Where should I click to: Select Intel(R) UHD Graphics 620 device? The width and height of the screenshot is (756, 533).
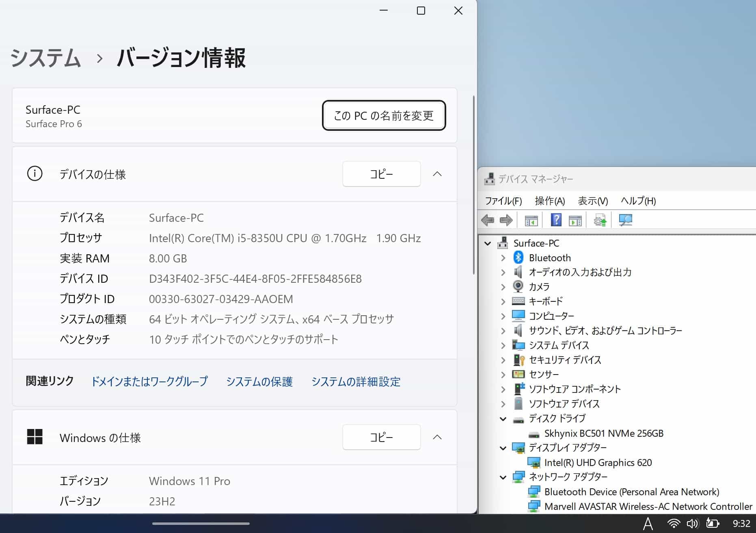tap(598, 462)
